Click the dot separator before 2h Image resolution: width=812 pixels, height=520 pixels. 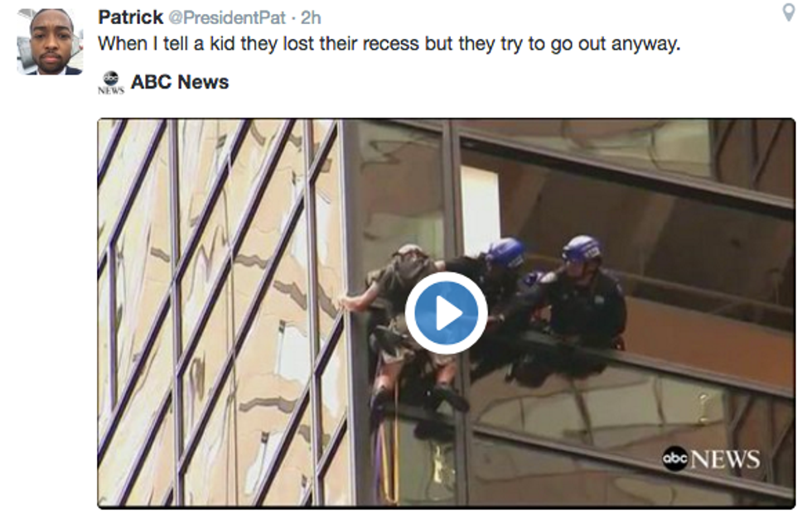click(x=293, y=18)
